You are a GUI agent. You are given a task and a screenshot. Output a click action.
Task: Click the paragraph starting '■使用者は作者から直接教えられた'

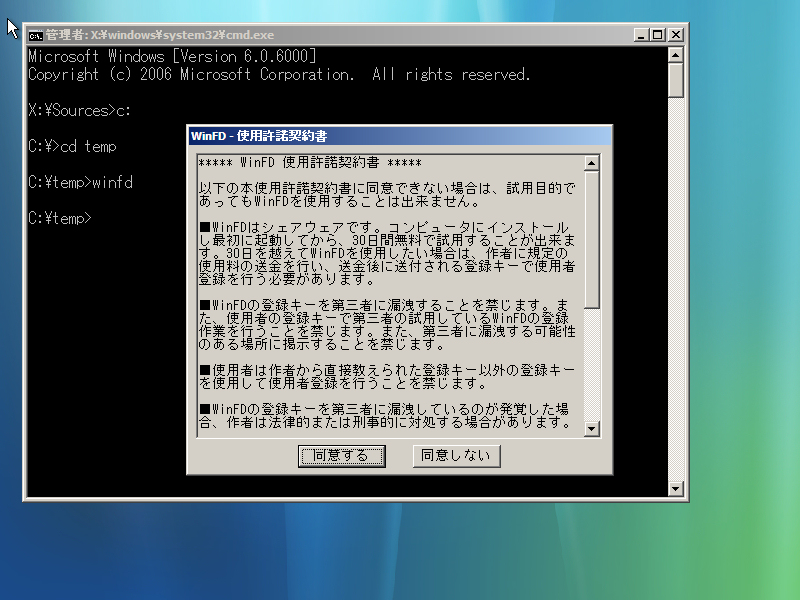pos(387,376)
